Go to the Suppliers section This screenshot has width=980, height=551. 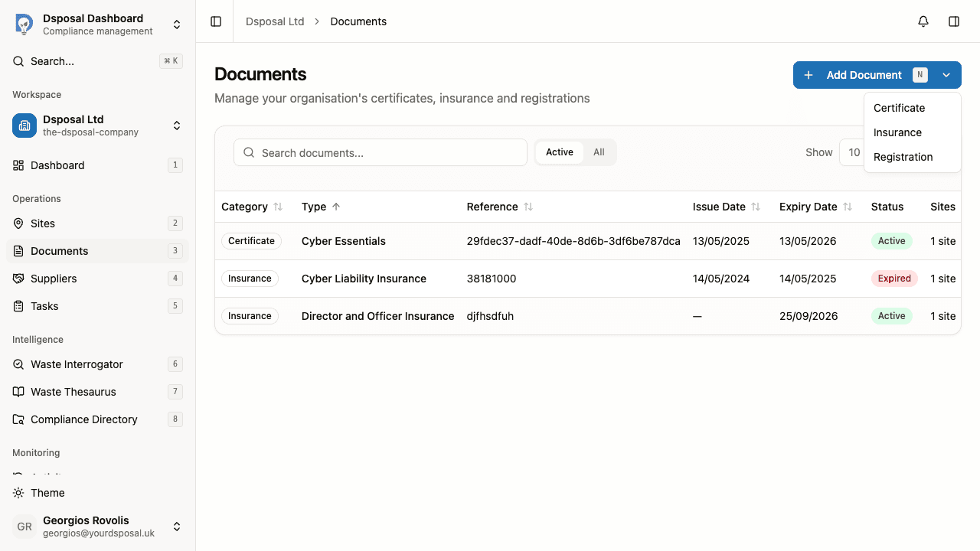54,279
